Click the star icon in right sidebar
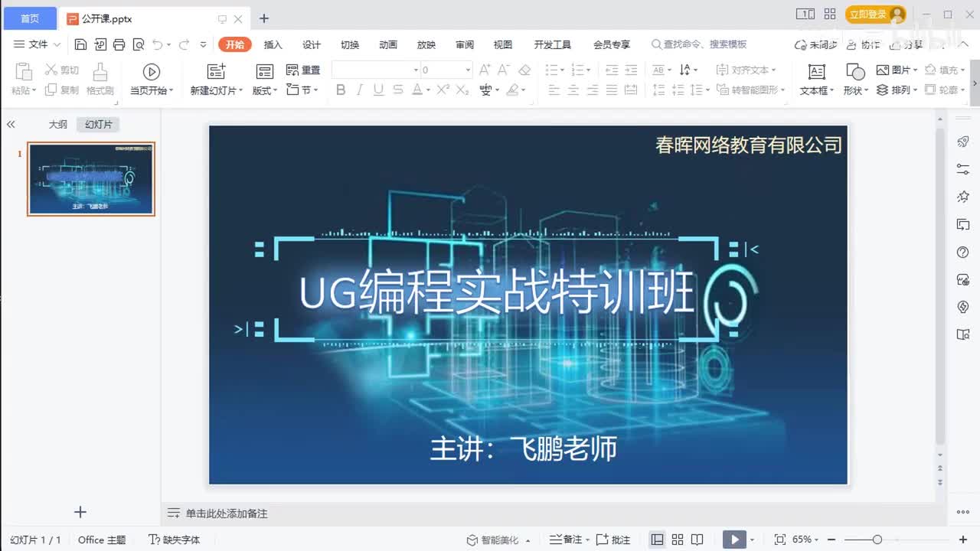980x551 pixels. point(963,197)
